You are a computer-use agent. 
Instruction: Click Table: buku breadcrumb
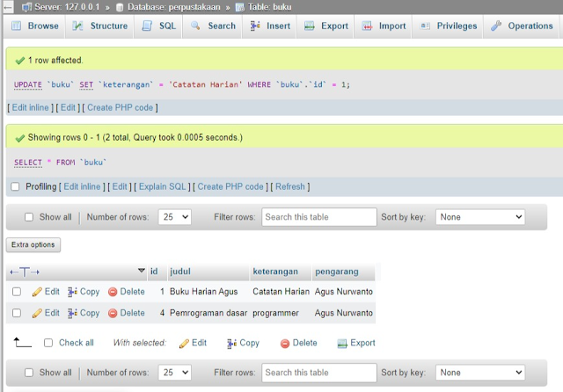[270, 7]
